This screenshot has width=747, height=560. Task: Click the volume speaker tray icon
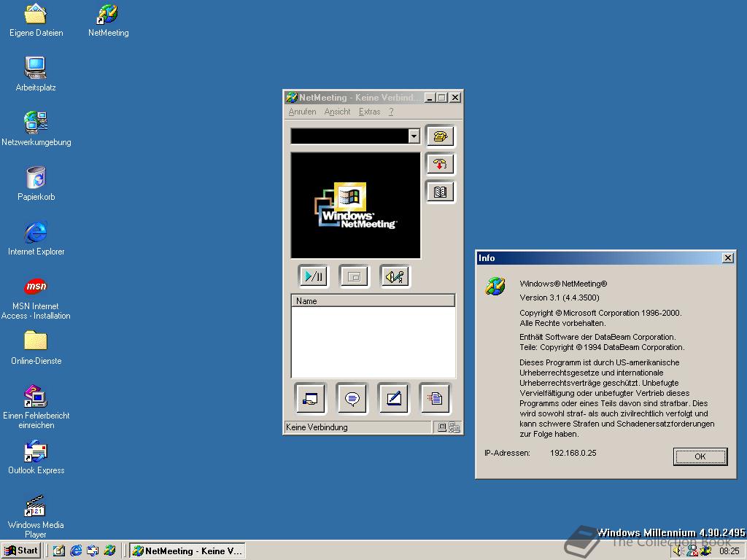point(678,551)
